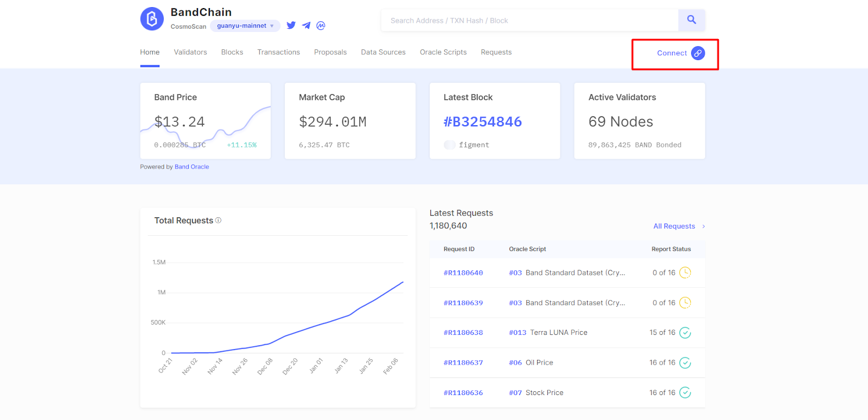Click the Connect wallet text

(672, 53)
